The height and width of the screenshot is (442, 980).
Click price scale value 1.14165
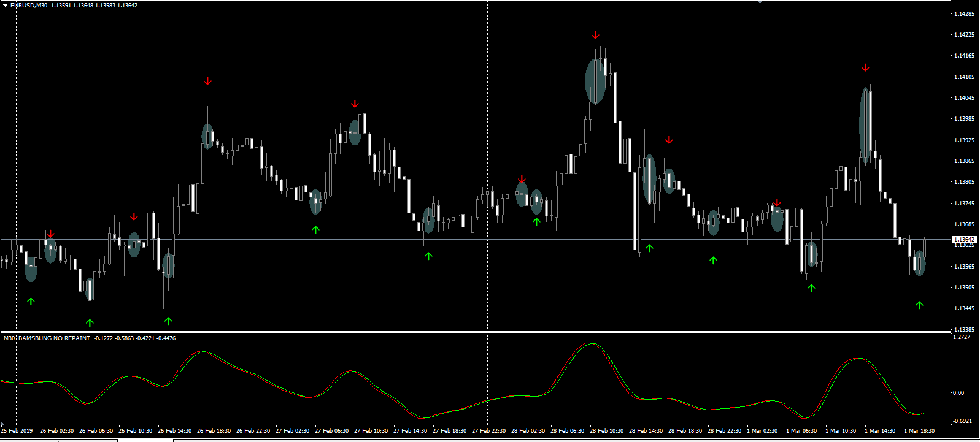coord(964,56)
